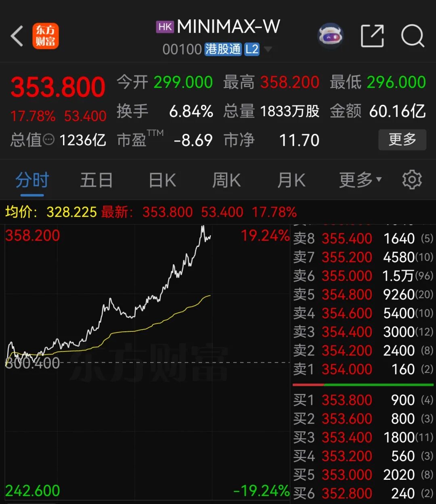Tap the 最低 296.000 value
Image resolution: width=436 pixels, height=504 pixels.
[x=396, y=82]
